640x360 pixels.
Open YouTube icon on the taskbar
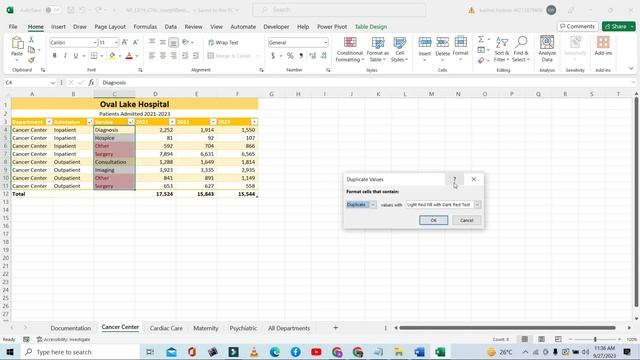pos(316,352)
